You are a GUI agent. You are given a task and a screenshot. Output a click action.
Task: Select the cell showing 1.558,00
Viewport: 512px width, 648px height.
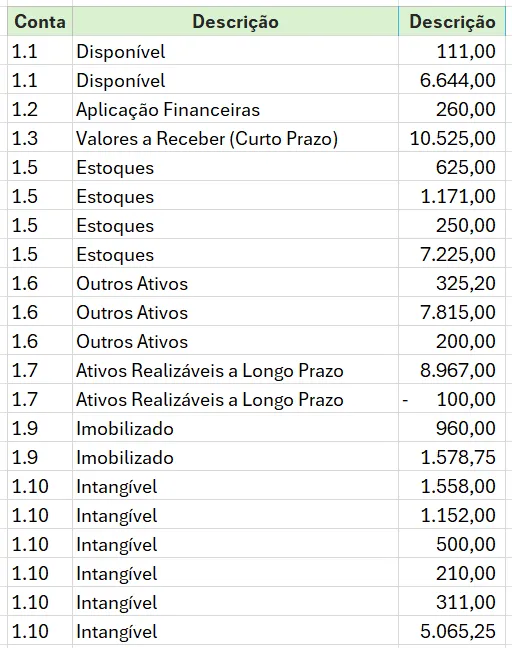(x=452, y=485)
